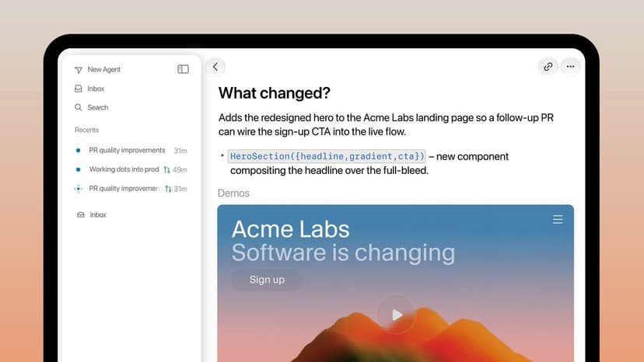Click the spinning status icon of third recent
Screen dimensions: 644x362
click(78, 189)
